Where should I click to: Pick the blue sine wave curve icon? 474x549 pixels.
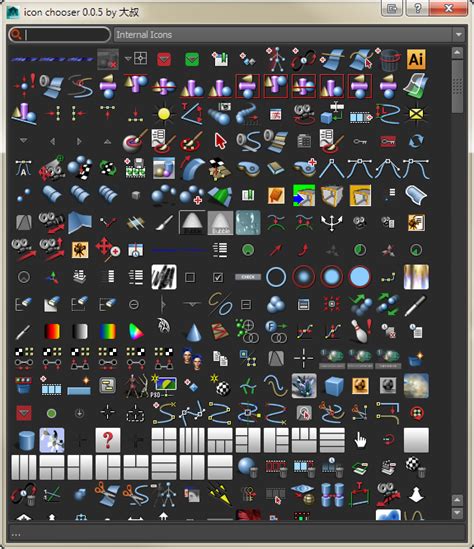(x=276, y=386)
